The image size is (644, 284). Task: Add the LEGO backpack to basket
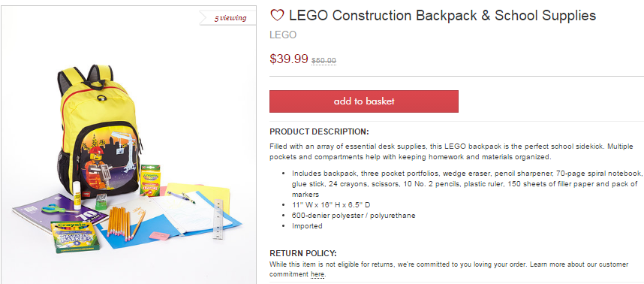(363, 101)
